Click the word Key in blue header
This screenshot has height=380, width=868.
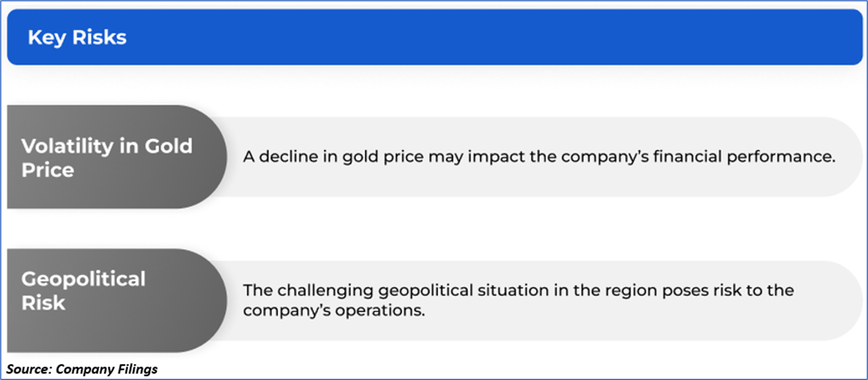point(46,38)
